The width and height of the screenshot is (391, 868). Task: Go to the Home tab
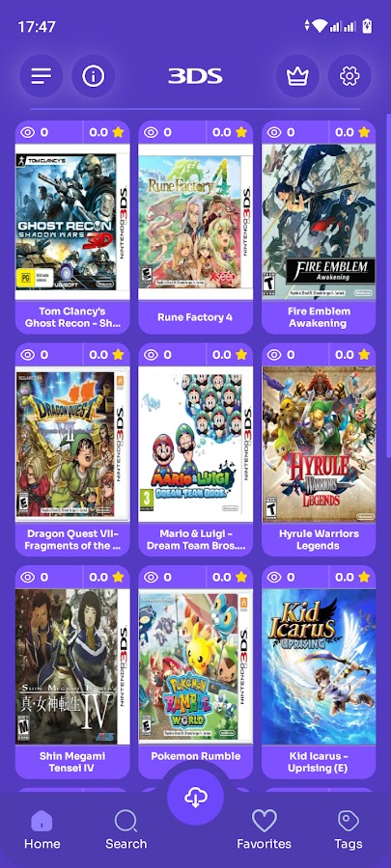42,829
